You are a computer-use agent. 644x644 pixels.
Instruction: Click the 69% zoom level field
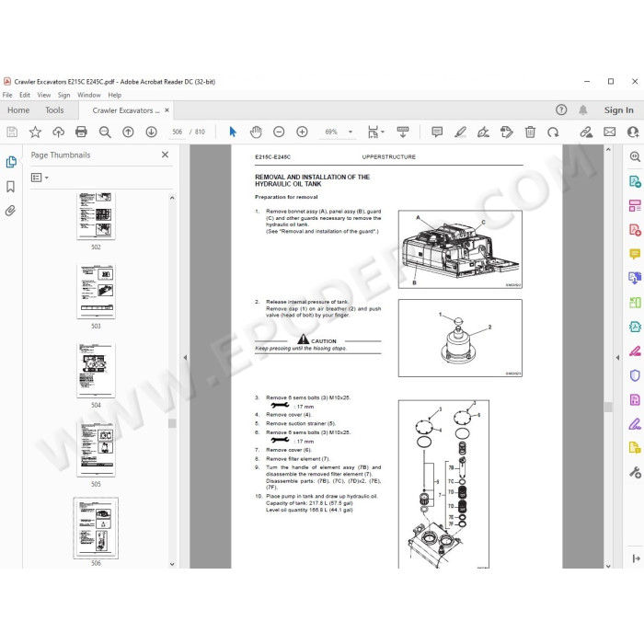pyautogui.click(x=331, y=132)
